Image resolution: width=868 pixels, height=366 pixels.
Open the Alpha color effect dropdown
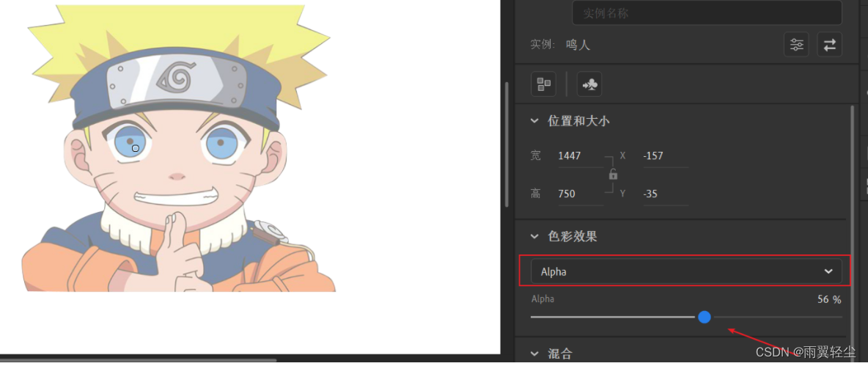pyautogui.click(x=686, y=271)
